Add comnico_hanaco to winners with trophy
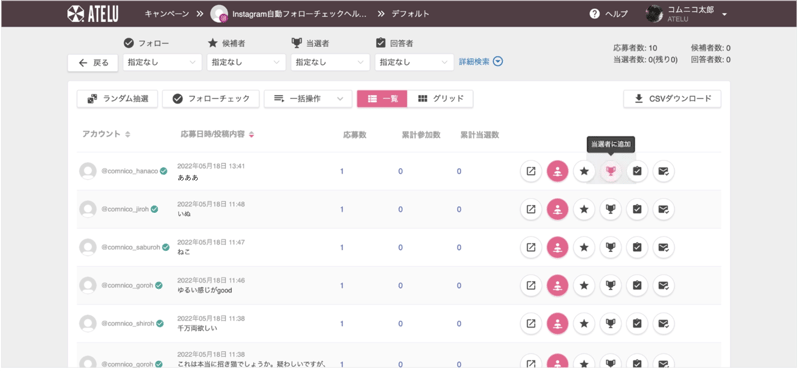 click(611, 171)
